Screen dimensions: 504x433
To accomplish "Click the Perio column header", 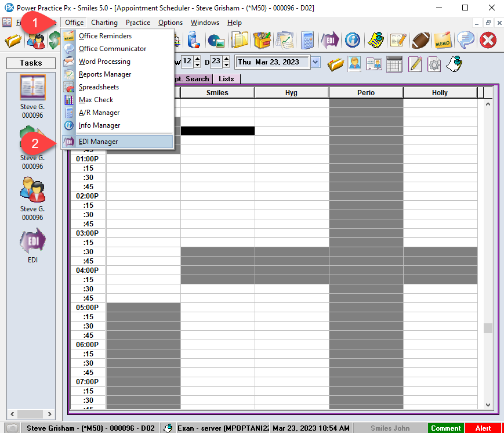I will [366, 93].
